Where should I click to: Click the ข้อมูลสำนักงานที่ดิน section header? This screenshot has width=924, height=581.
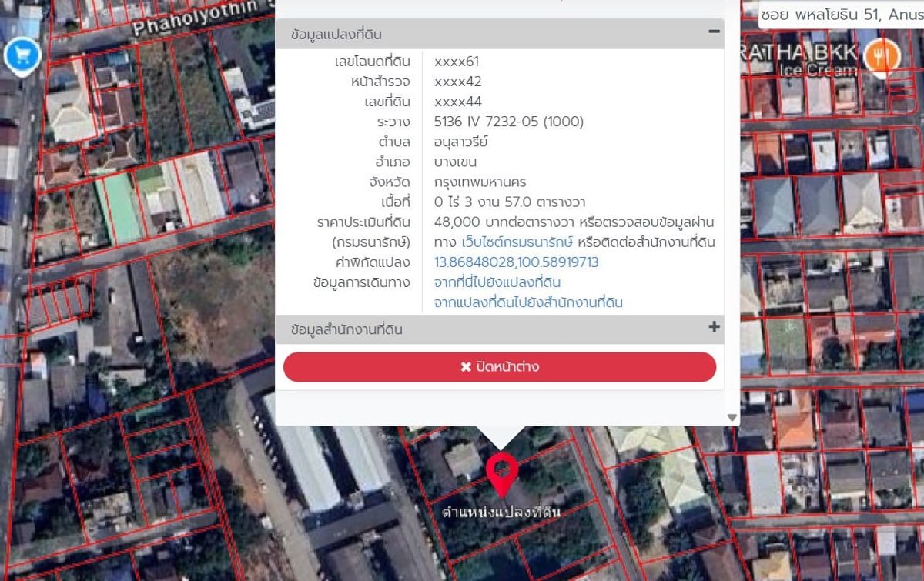(x=500, y=329)
